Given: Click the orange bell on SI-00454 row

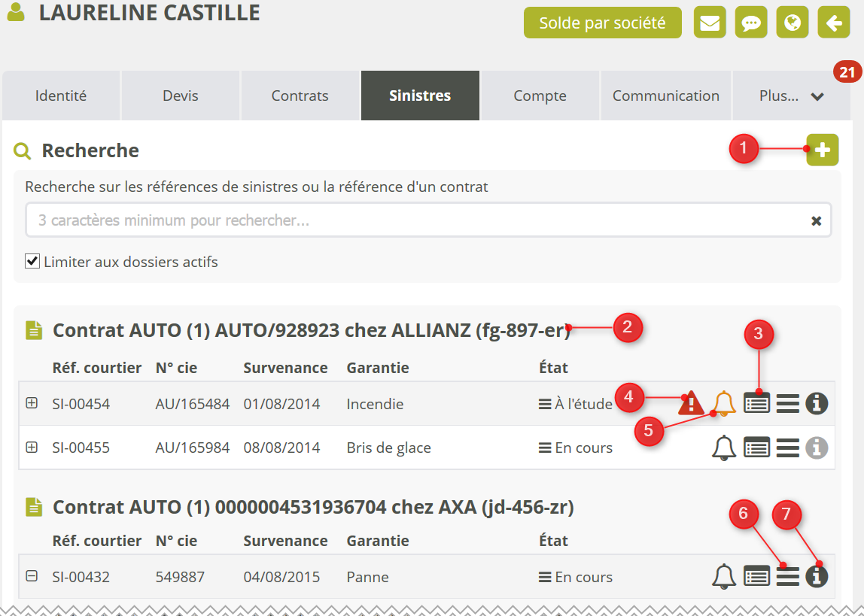Looking at the screenshot, I should coord(724,404).
